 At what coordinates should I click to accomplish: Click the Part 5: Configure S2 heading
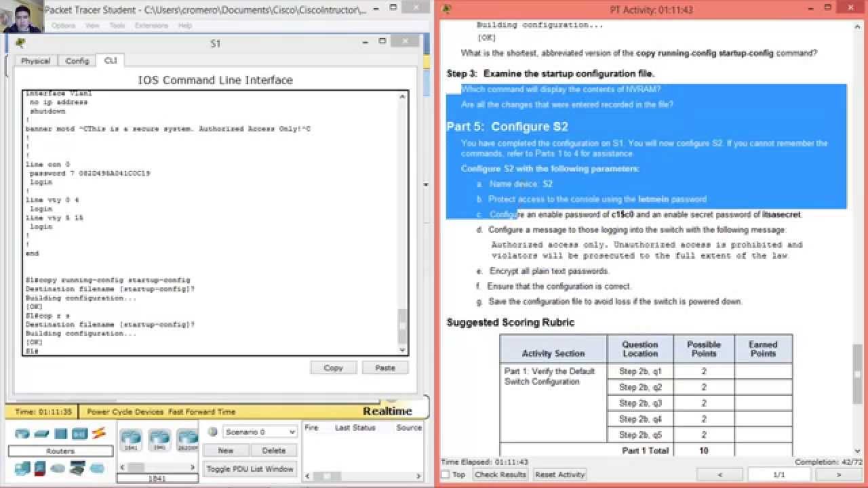click(x=507, y=127)
